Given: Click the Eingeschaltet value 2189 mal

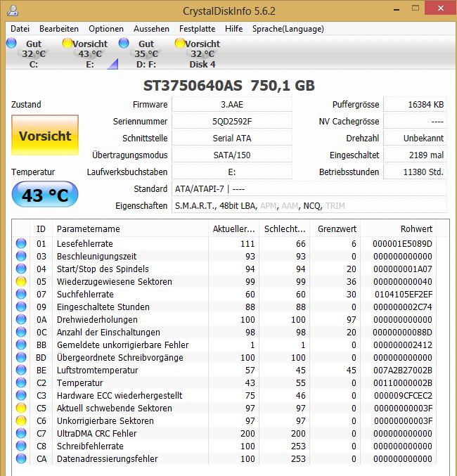Looking at the screenshot, I should tap(415, 155).
